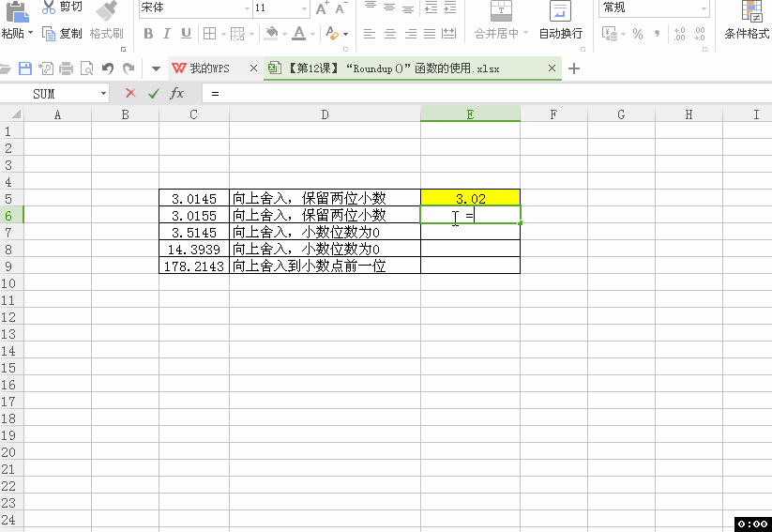The image size is (772, 532).
Task: Click the currency number format icon
Action: click(x=610, y=34)
